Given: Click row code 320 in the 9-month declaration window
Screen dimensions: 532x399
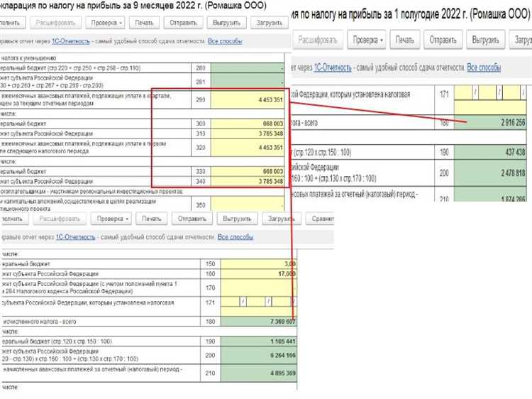Looking at the screenshot, I should 201,148.
